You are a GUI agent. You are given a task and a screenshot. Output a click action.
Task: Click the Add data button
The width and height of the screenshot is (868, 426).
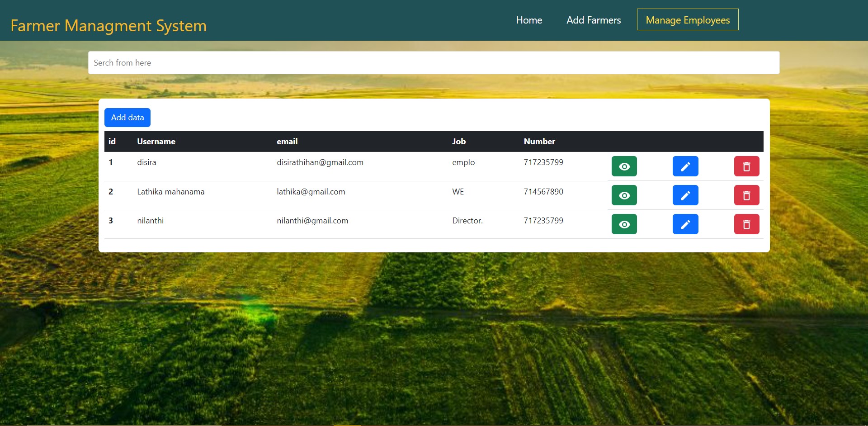point(127,117)
